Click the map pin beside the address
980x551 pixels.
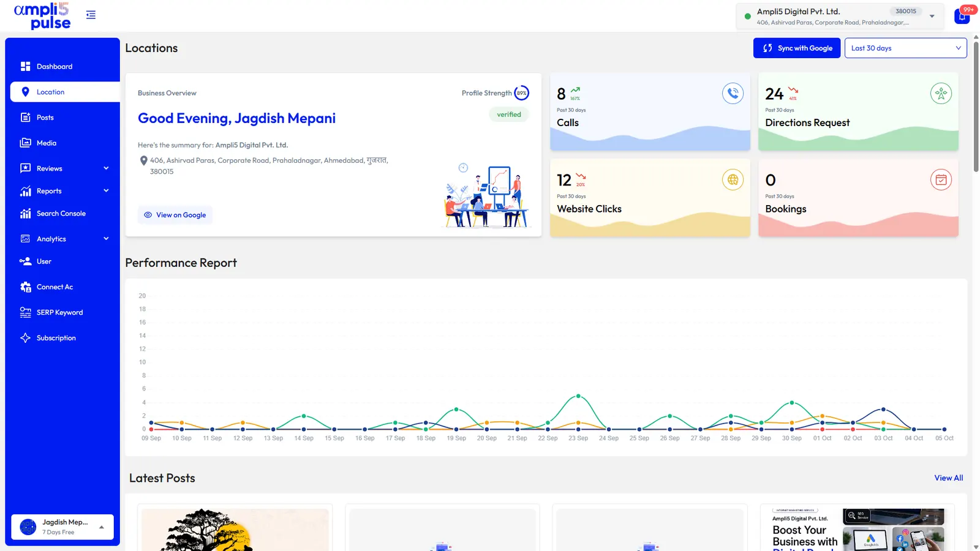coord(143,160)
